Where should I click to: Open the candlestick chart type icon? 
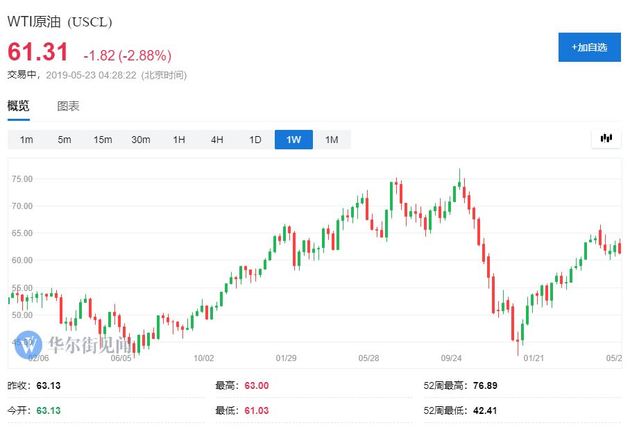click(605, 138)
